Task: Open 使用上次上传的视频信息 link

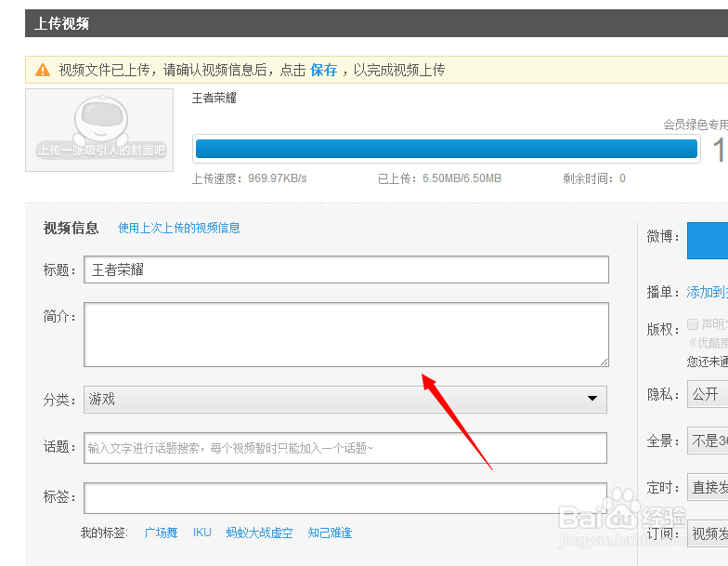Action: pos(178,228)
